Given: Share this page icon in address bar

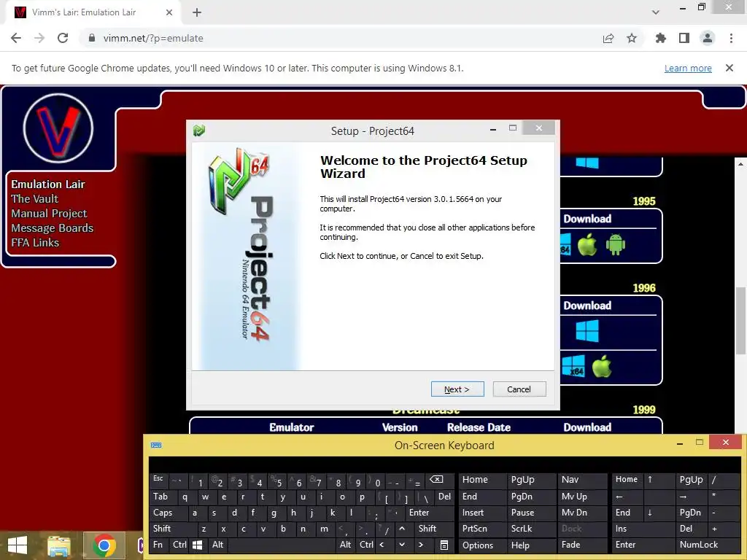Looking at the screenshot, I should [x=608, y=38].
